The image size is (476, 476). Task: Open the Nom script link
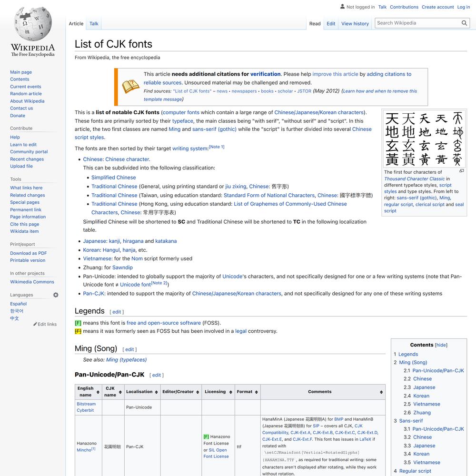coord(137,258)
